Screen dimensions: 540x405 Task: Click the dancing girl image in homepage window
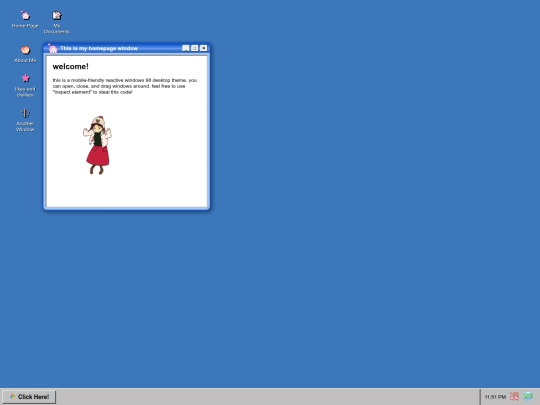(97, 145)
